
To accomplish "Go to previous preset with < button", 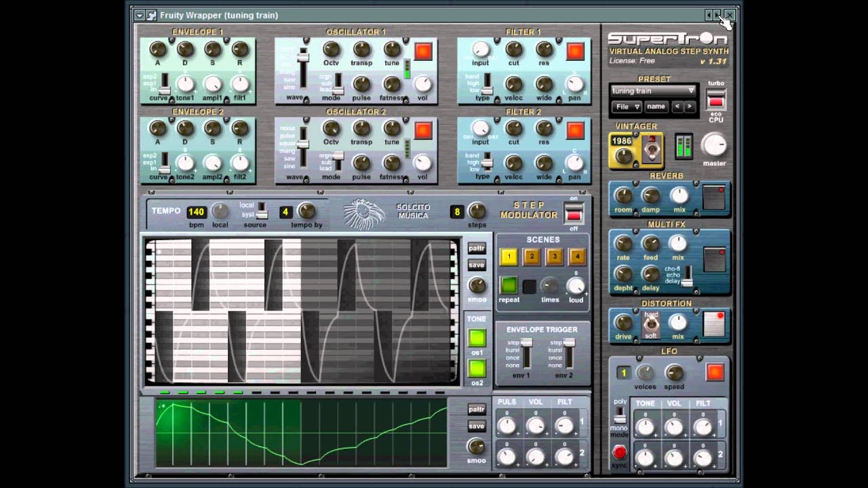I will click(x=677, y=106).
